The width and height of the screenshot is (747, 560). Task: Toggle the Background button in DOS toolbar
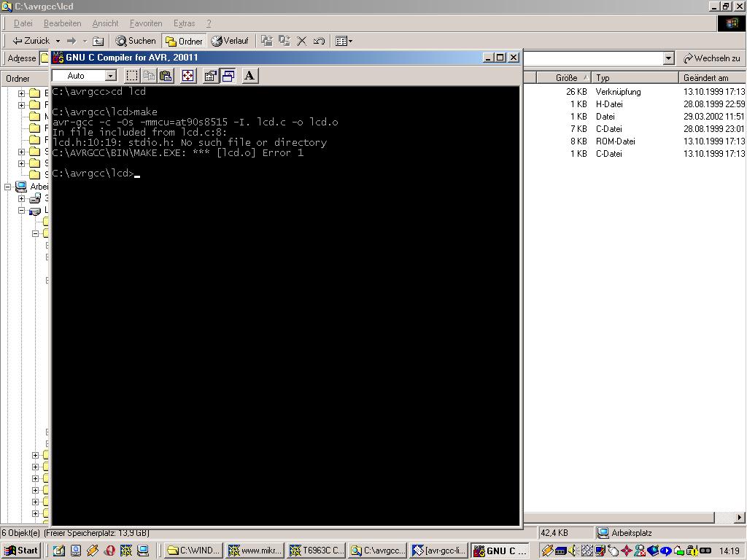[x=228, y=76]
